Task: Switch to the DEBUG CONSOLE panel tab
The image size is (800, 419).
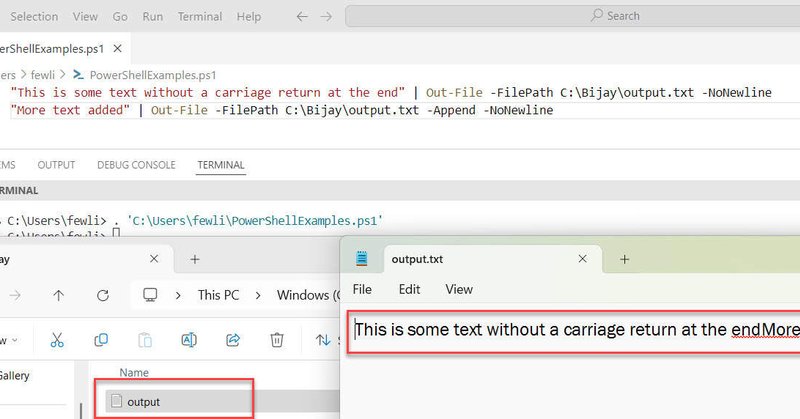Action: pos(136,165)
